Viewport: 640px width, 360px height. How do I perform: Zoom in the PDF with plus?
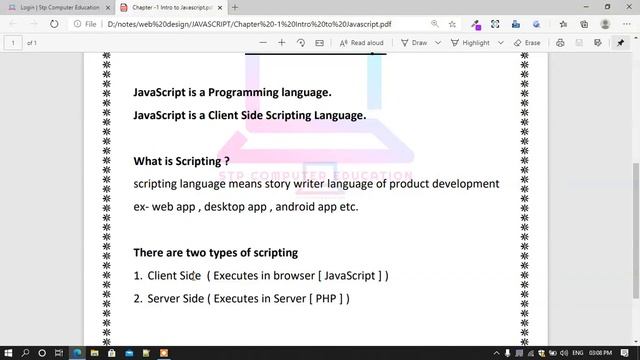pos(282,42)
